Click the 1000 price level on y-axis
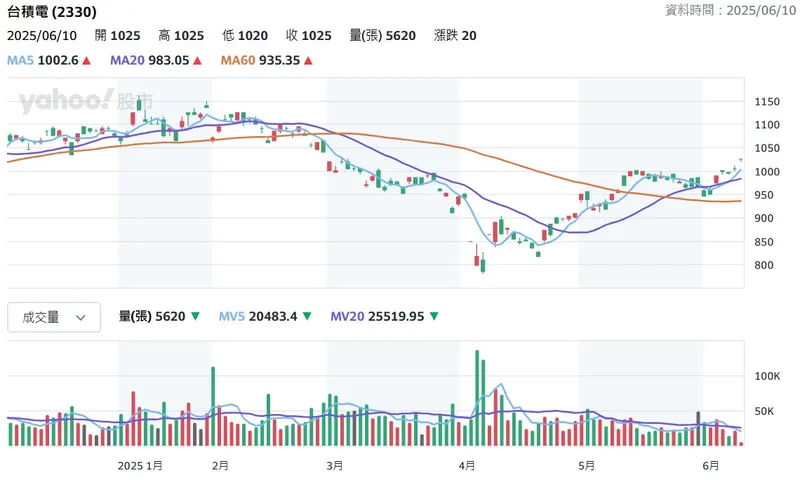 pyautogui.click(x=767, y=172)
